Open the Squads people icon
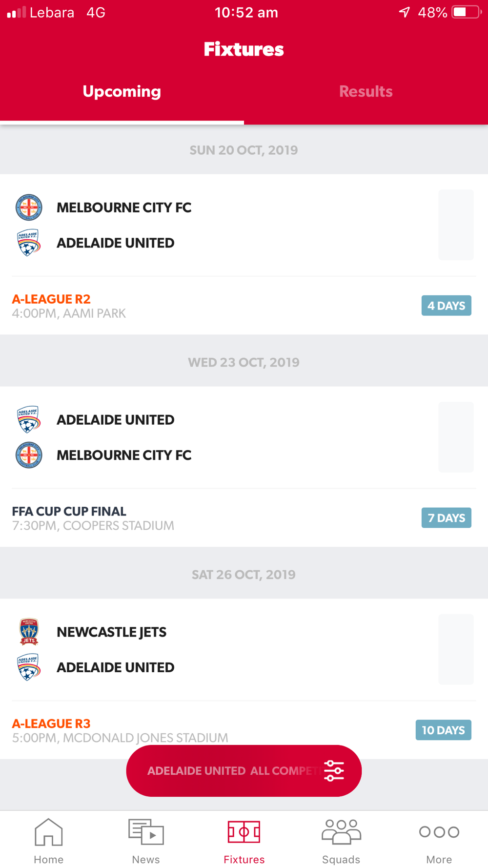Image resolution: width=488 pixels, height=868 pixels. click(341, 832)
